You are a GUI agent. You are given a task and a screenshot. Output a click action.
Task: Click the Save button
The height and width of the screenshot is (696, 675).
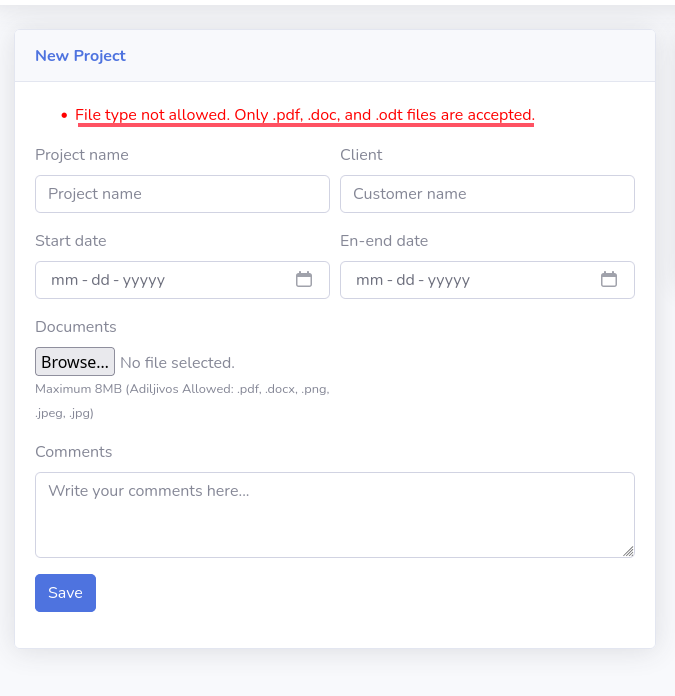point(65,593)
